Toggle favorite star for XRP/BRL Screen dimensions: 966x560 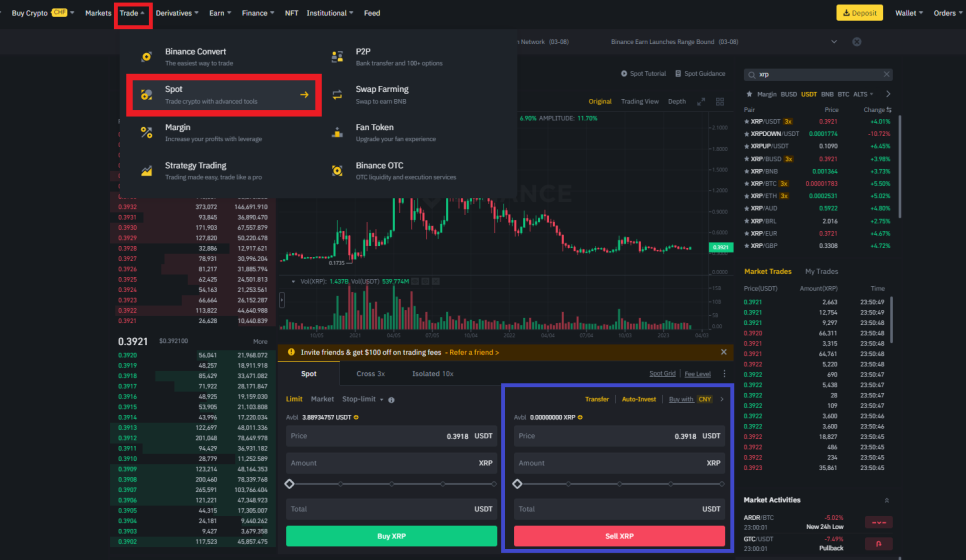point(747,221)
